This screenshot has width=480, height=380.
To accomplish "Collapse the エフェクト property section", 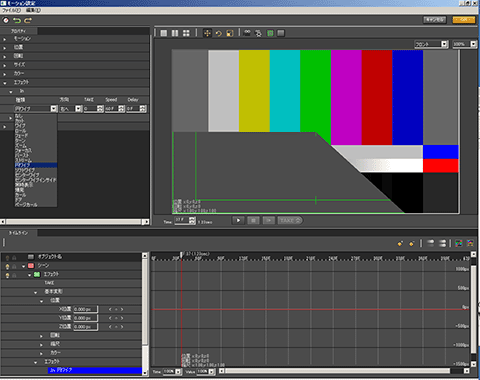I will point(5,83).
